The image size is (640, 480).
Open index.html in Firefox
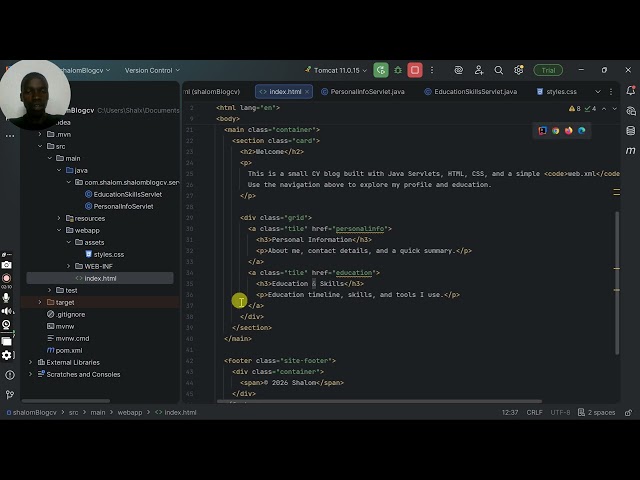[569, 131]
